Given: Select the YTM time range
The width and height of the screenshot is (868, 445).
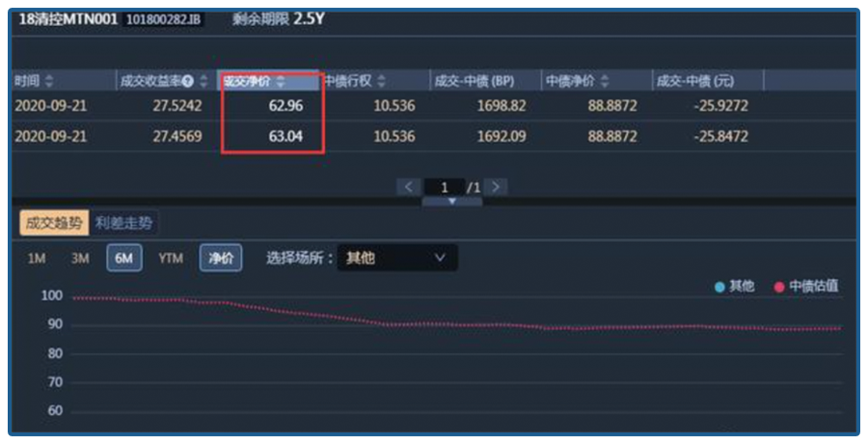Looking at the screenshot, I should tap(171, 259).
